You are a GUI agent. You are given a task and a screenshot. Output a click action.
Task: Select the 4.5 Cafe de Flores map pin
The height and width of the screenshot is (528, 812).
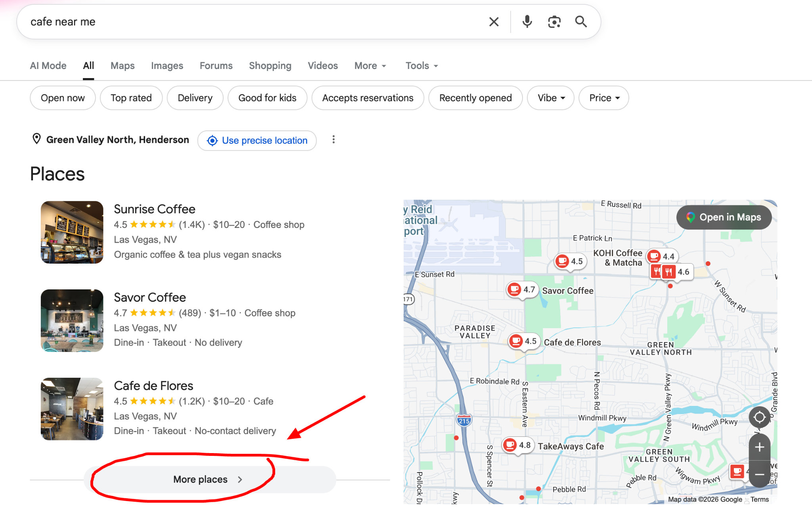point(524,341)
